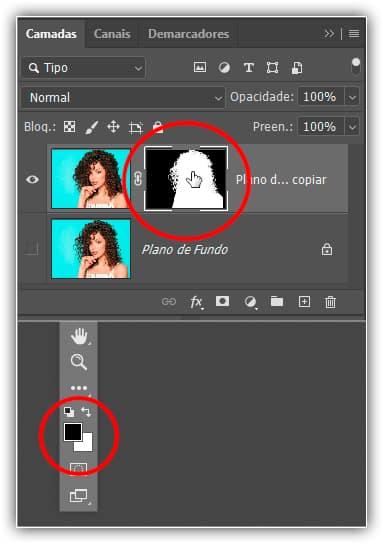Open the Tipo filter dropdown
383x544 pixels.
point(84,68)
